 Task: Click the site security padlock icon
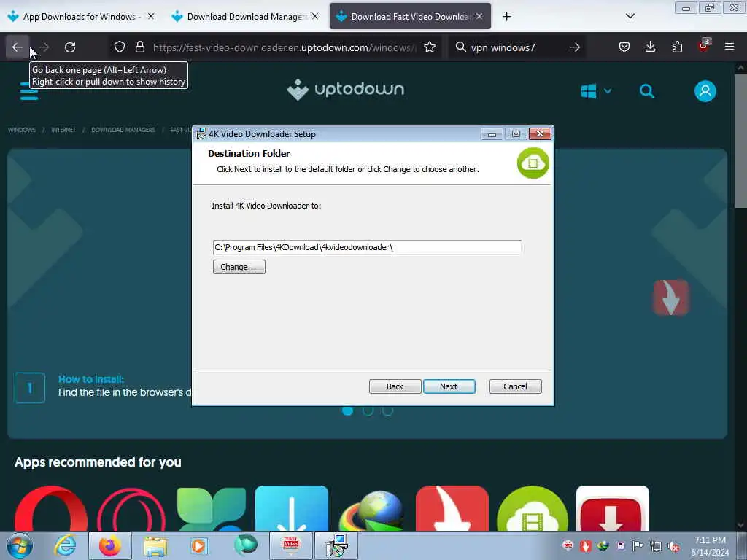pos(139,47)
